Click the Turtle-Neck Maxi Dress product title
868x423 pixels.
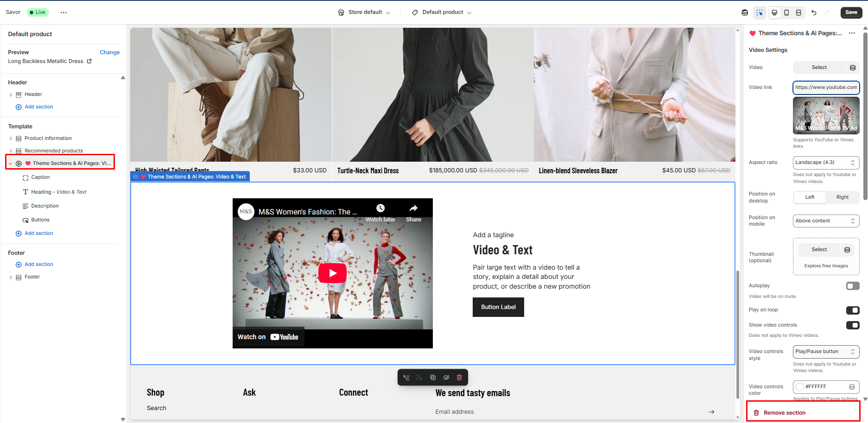[368, 171]
